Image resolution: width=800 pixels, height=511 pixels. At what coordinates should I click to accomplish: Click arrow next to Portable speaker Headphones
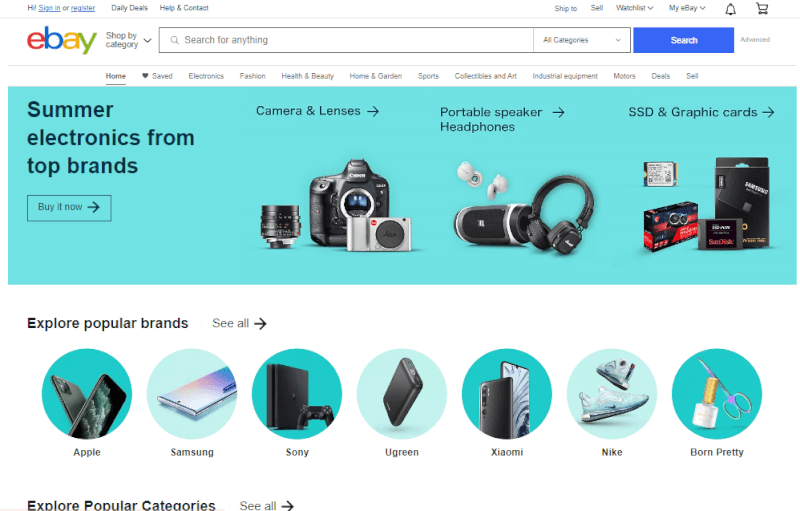(559, 112)
